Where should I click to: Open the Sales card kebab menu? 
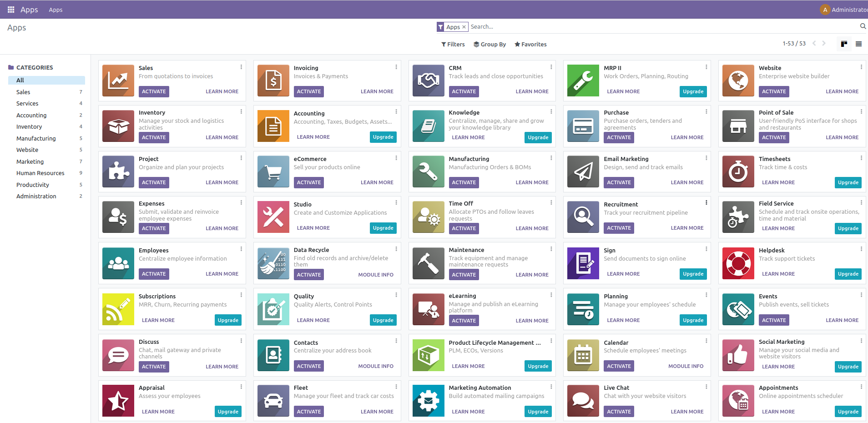point(241,67)
